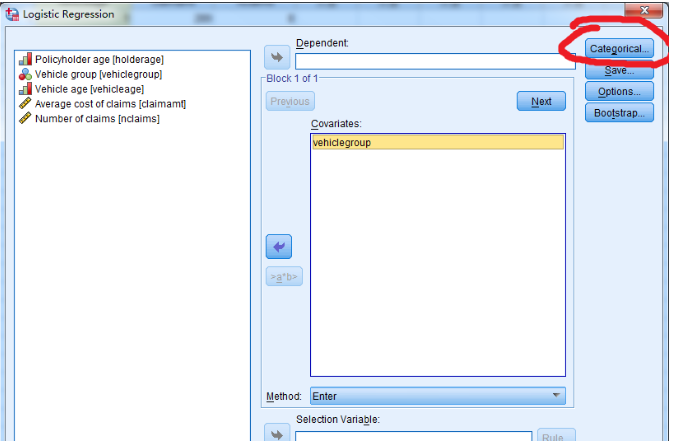Click the Dependent variable arrow button
The height and width of the screenshot is (441, 674).
click(x=277, y=58)
